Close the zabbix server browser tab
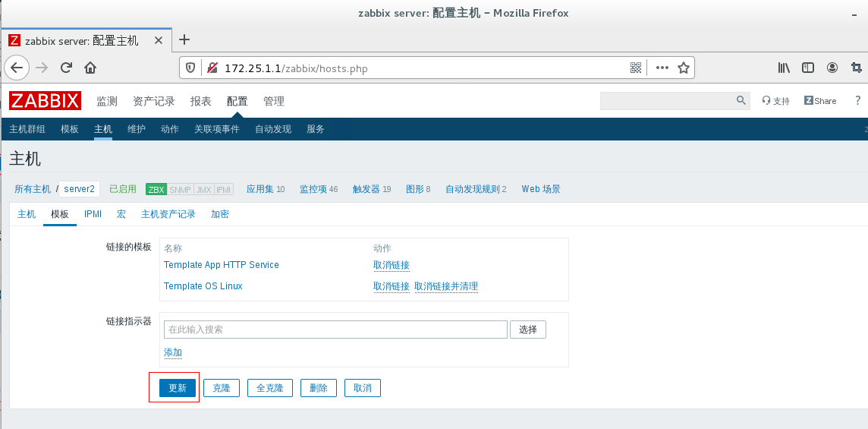This screenshot has width=868, height=429. pos(159,40)
